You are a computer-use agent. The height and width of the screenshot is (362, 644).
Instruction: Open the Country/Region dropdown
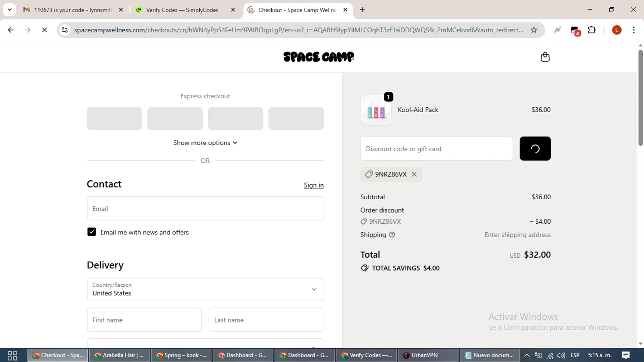205,289
